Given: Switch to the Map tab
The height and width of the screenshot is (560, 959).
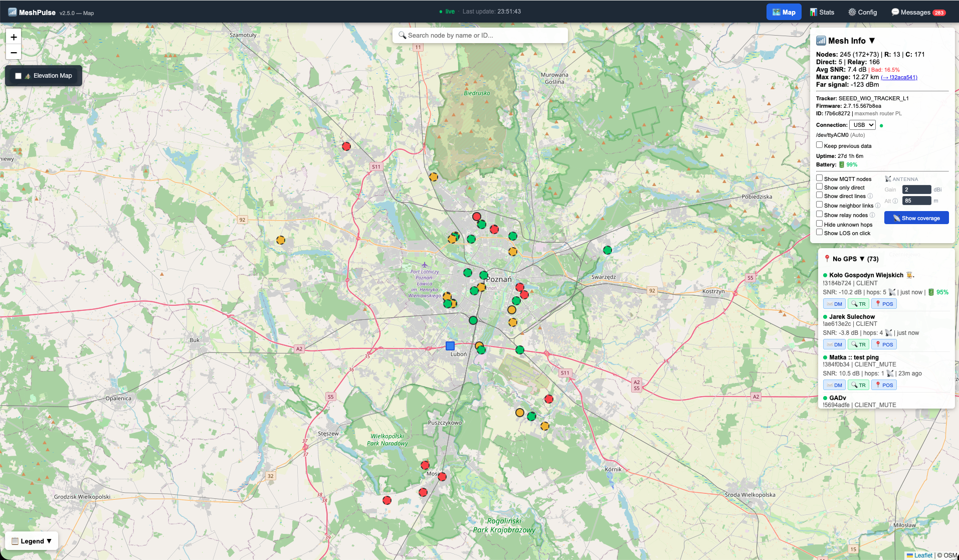Looking at the screenshot, I should 784,12.
